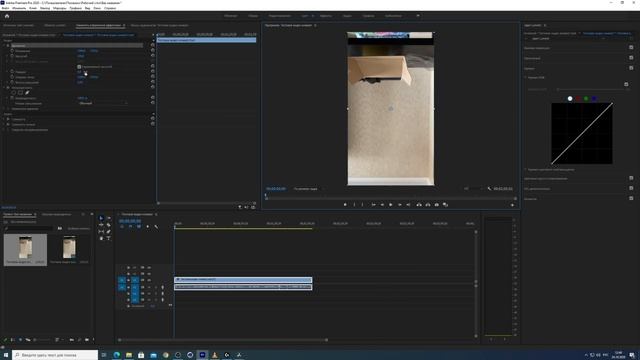Toggle Curves section checkbox in Lumetri

[x=631, y=68]
